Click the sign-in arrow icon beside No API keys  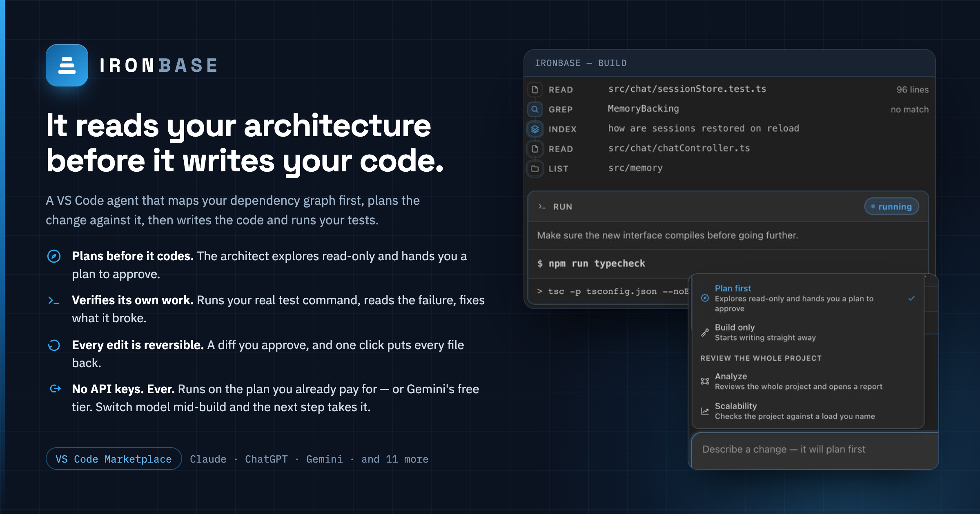click(x=55, y=388)
